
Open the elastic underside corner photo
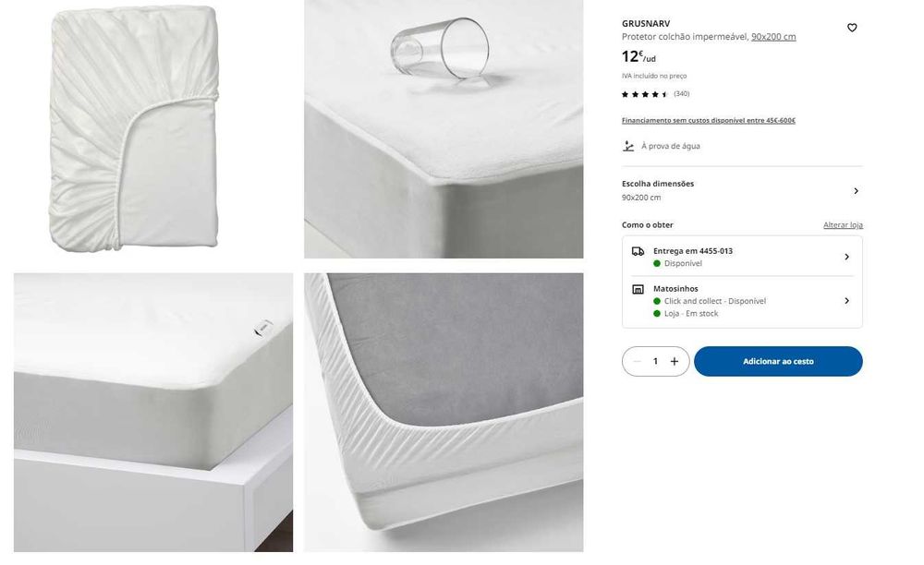coord(444,412)
